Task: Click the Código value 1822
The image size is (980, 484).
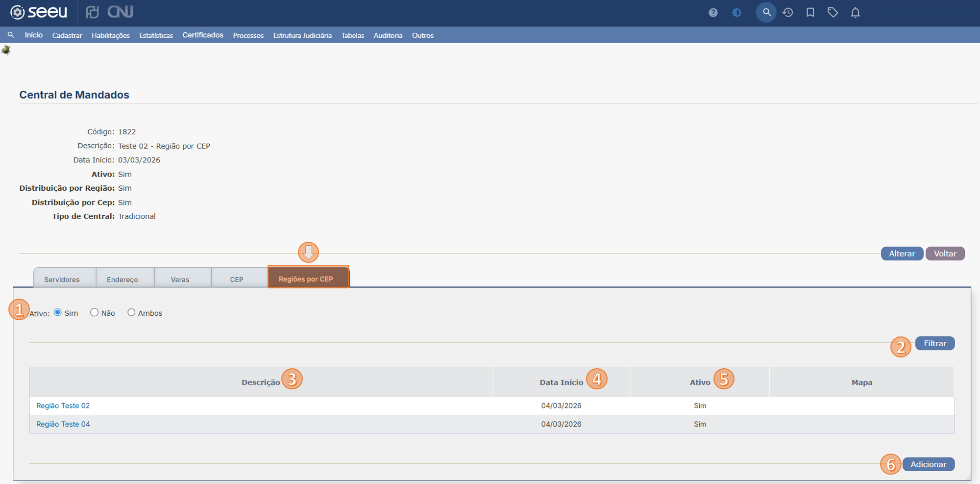Action: point(127,132)
